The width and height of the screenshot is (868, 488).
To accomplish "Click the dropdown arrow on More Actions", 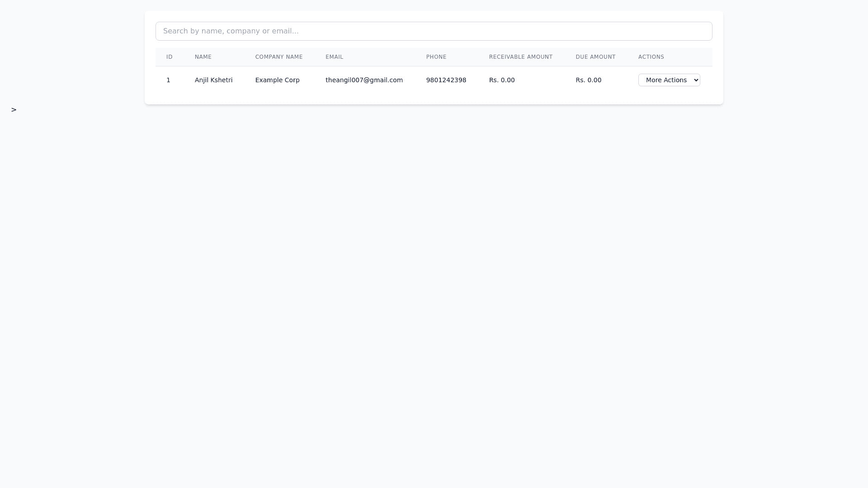I will click(x=696, y=80).
